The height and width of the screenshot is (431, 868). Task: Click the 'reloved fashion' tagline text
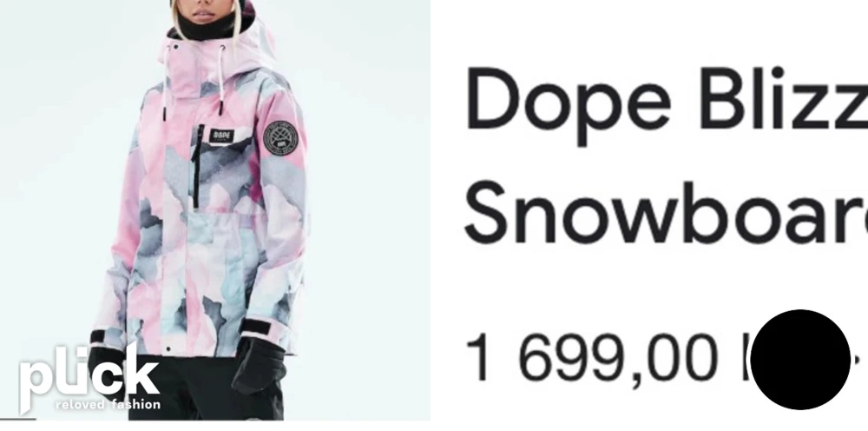[x=108, y=404]
